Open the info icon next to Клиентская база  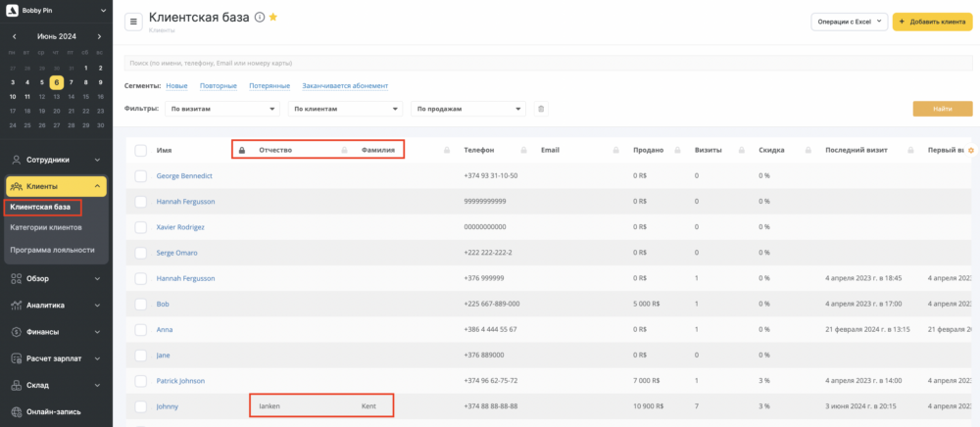(260, 18)
